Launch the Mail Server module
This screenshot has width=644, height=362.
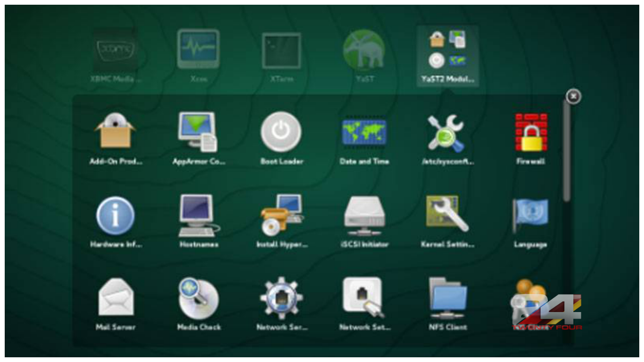click(x=116, y=297)
